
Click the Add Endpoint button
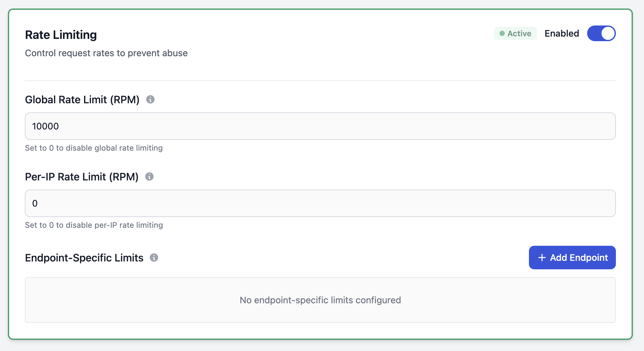572,258
